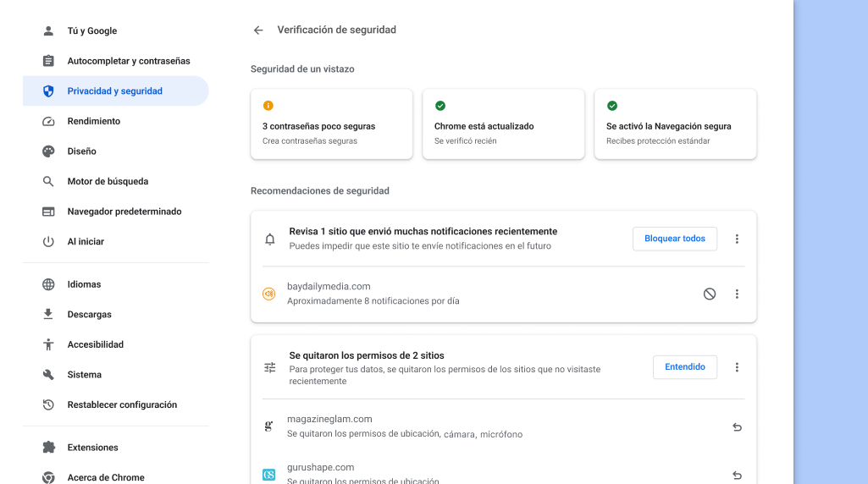Open the Navegación segura status card
This screenshot has width=868, height=484.
pos(676,124)
